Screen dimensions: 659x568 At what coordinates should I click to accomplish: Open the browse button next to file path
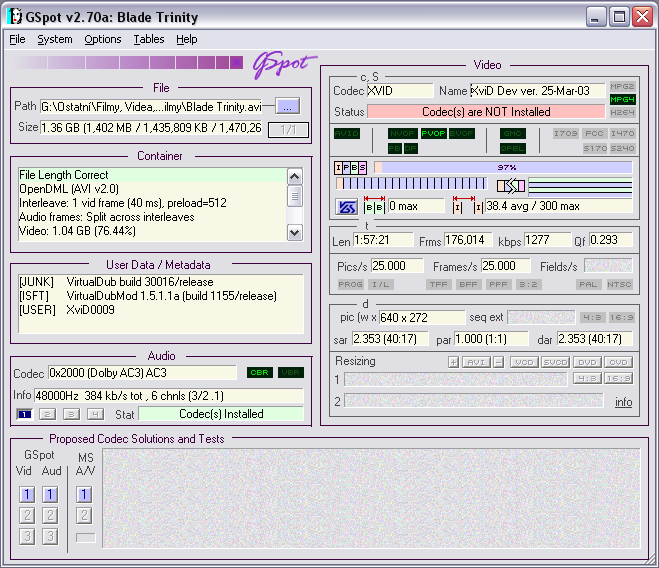(287, 106)
